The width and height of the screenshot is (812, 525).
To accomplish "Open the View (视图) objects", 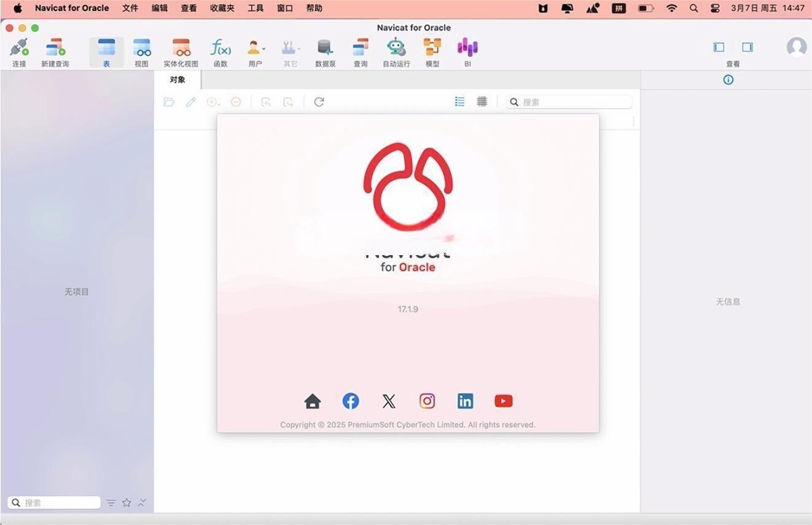I will (142, 52).
